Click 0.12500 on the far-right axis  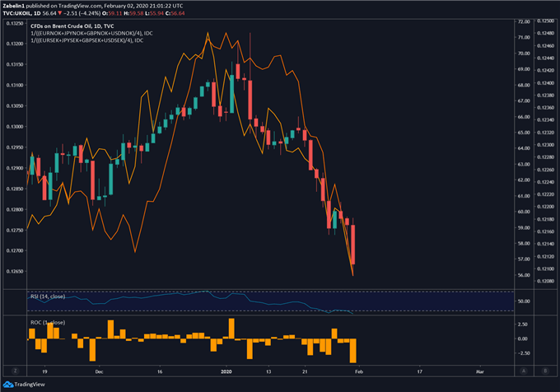[546, 21]
